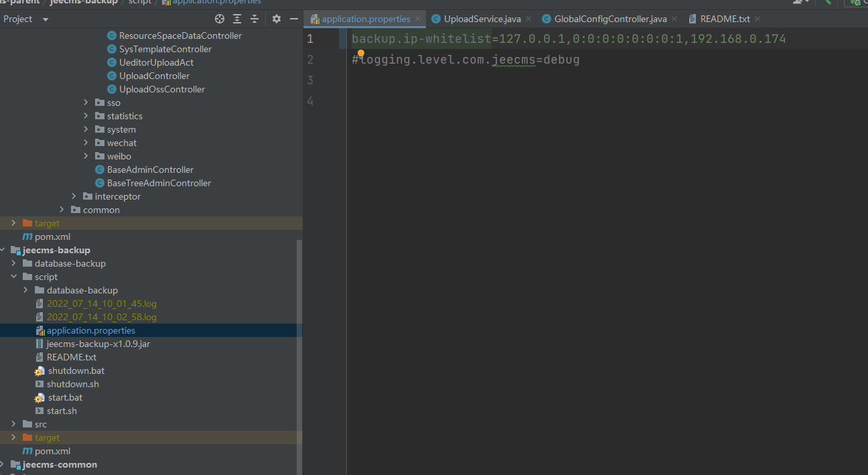868x475 pixels.
Task: Expand the sso folder
Action: [86, 103]
